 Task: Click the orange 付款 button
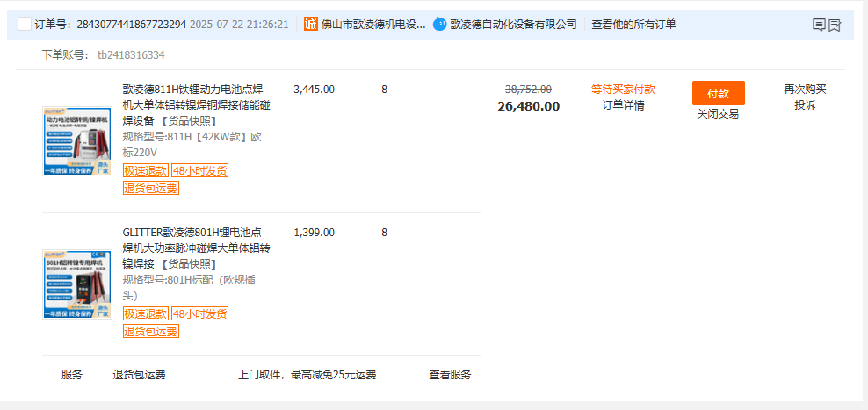pyautogui.click(x=718, y=93)
